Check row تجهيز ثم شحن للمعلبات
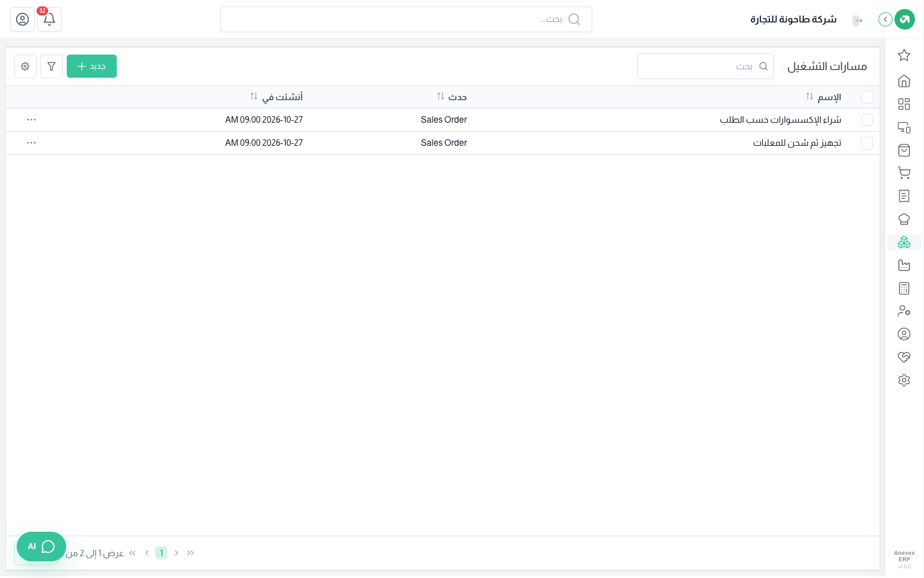The height and width of the screenshot is (578, 924). (867, 143)
